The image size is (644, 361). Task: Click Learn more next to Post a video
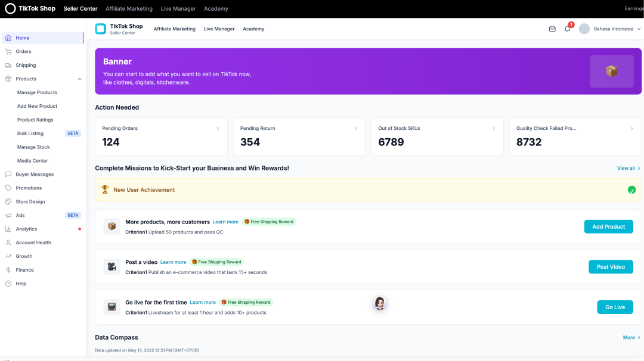point(173,262)
